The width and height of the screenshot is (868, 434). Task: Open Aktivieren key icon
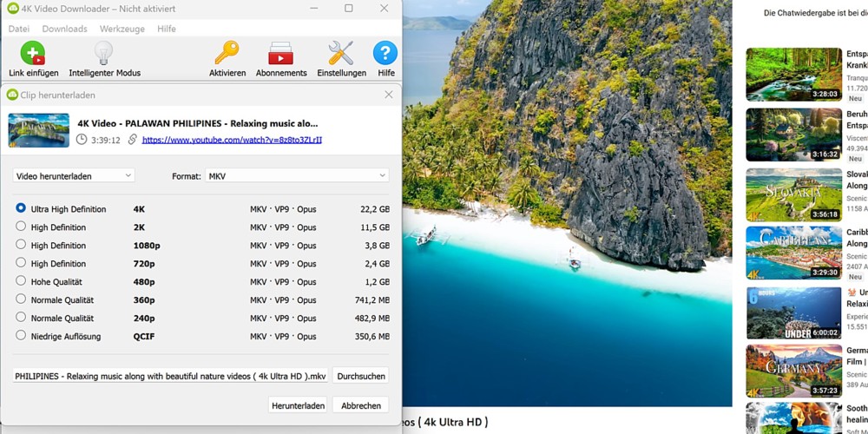(x=227, y=53)
